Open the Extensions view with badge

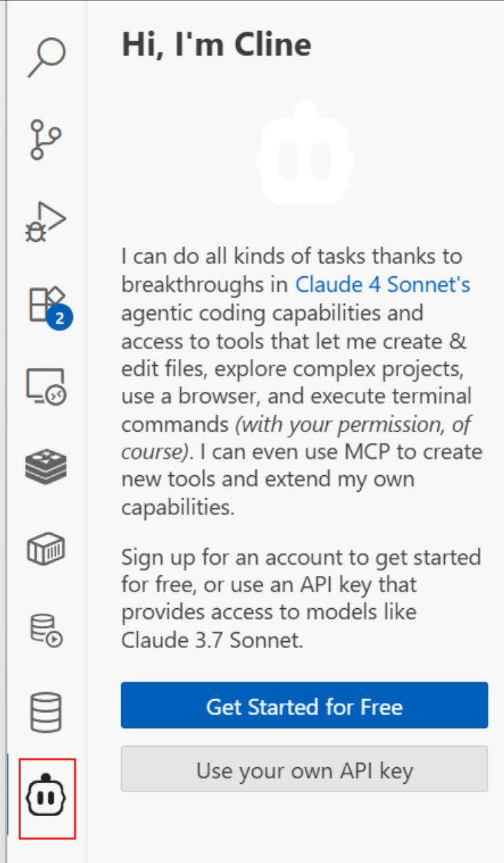coord(45,304)
